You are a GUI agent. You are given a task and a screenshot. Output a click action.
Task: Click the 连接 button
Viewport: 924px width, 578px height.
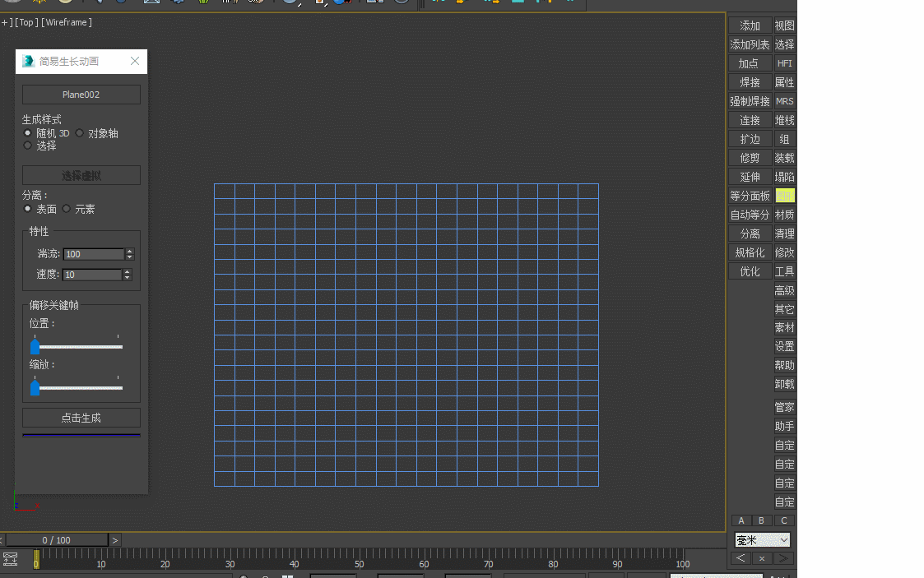[750, 120]
